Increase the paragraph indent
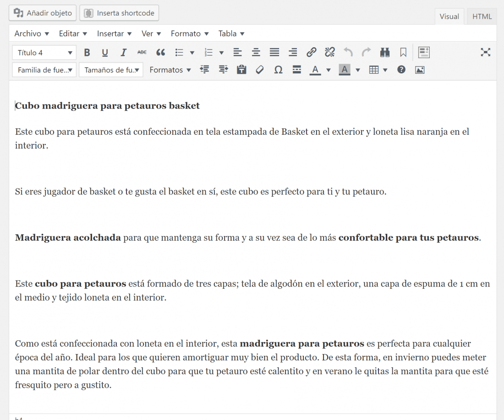 click(223, 70)
